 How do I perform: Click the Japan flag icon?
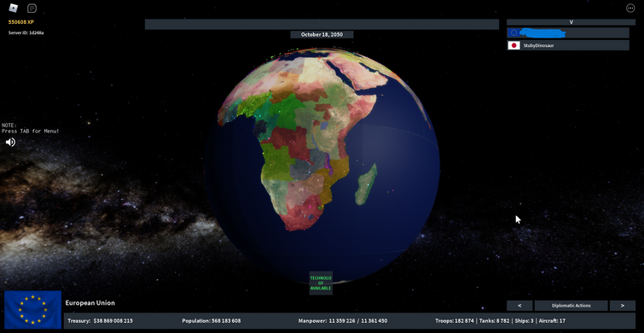(x=513, y=45)
